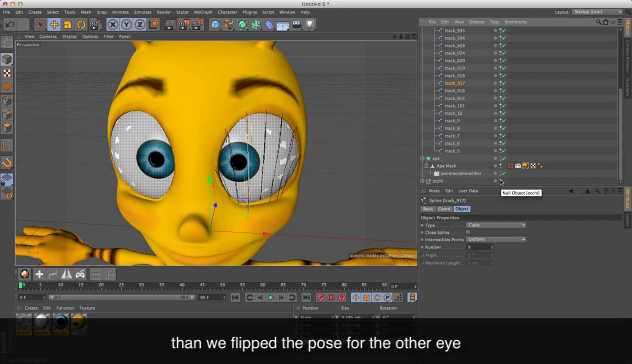
Task: Switch to Polygons mode
Action: click(x=7, y=128)
